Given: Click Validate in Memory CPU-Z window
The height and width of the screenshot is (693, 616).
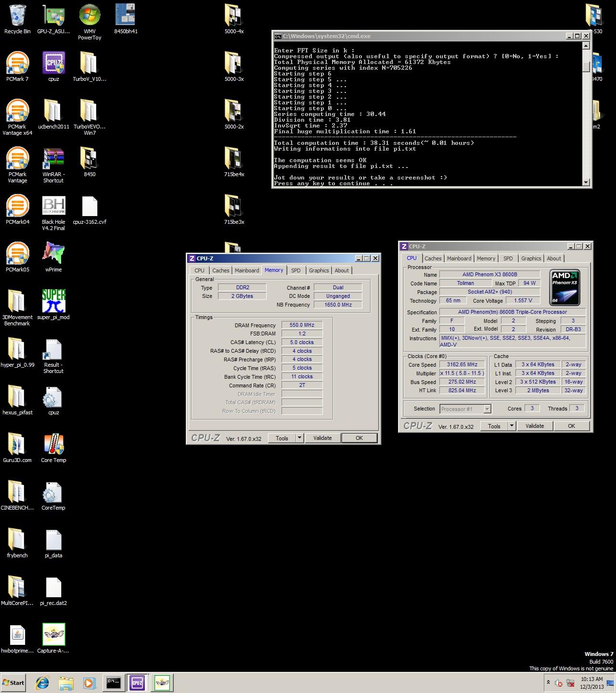Looking at the screenshot, I should pyautogui.click(x=322, y=438).
